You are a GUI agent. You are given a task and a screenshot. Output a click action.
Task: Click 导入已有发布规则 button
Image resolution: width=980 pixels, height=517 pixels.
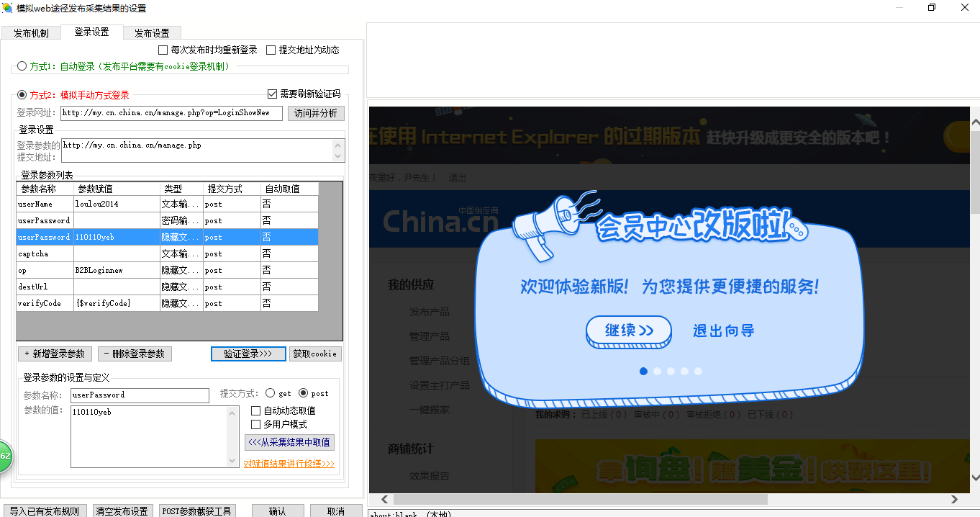coord(45,511)
